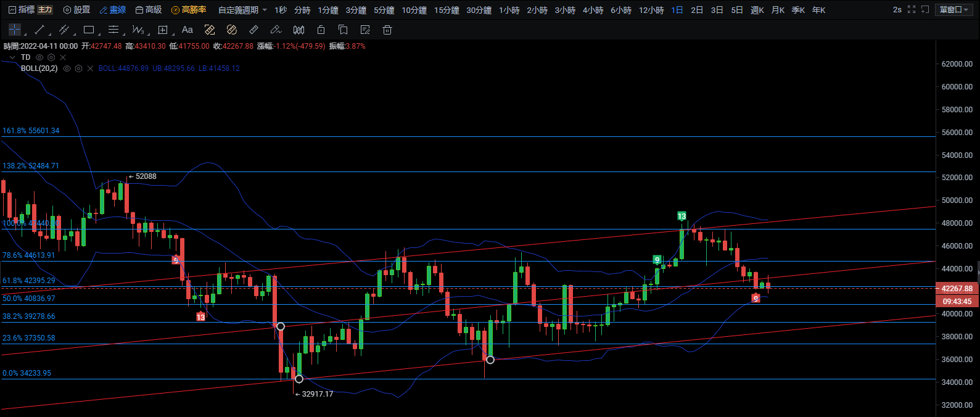Open the 單窗口 window layout dropdown
The height and width of the screenshot is (417, 980).
[954, 10]
